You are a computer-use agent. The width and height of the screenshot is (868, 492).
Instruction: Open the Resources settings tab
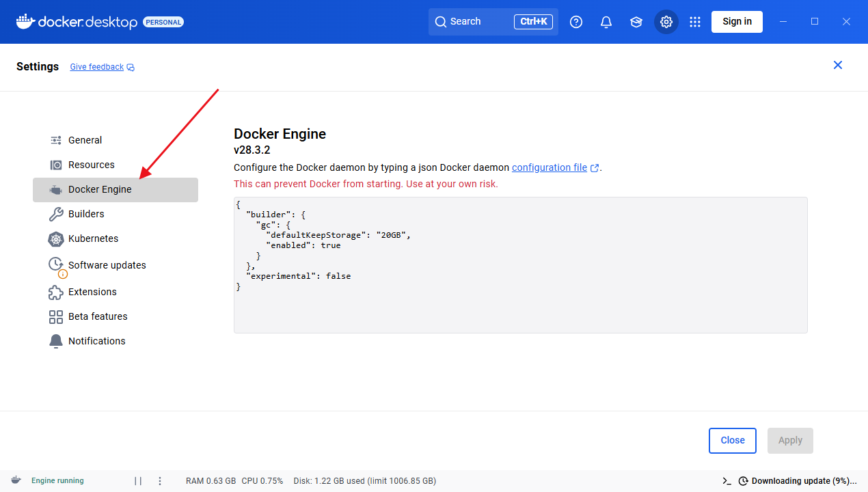116,165
